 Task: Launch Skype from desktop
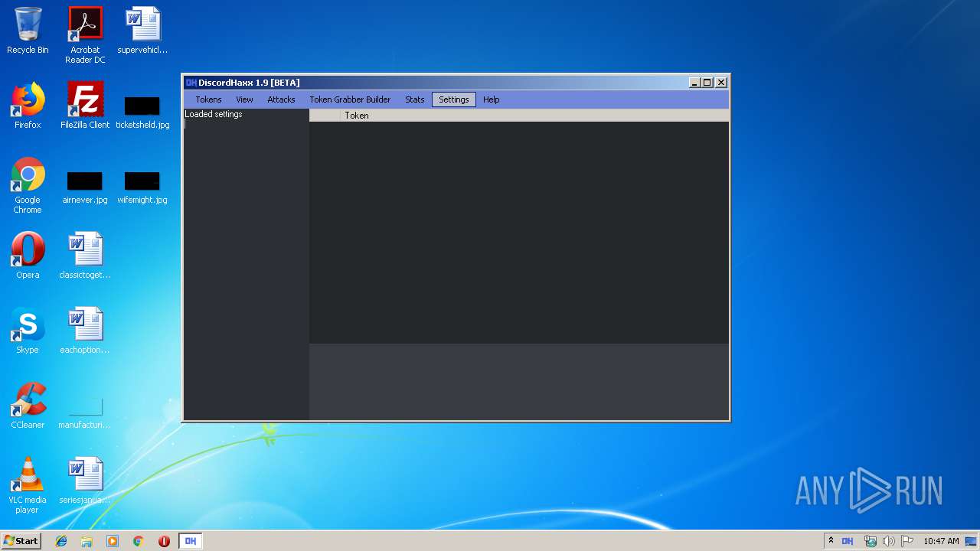click(28, 331)
